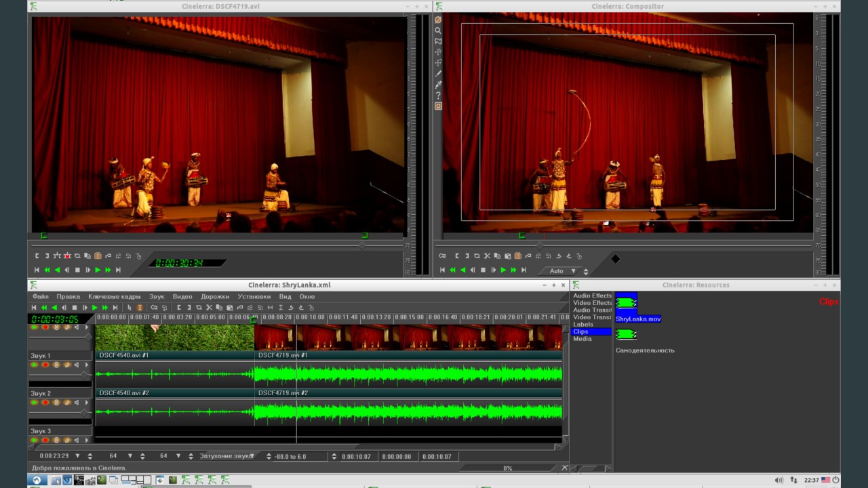
Task: Click the Звук 1 track fader slider
Action: coord(85,374)
